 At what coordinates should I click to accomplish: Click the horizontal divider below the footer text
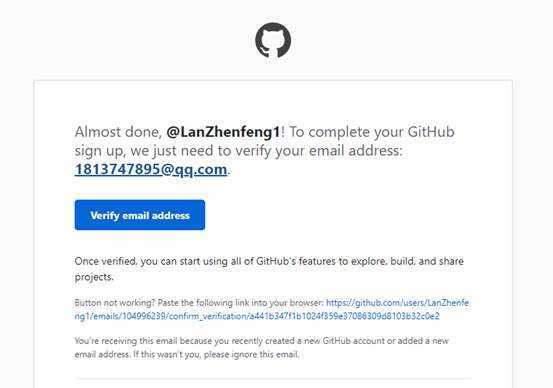(273, 379)
